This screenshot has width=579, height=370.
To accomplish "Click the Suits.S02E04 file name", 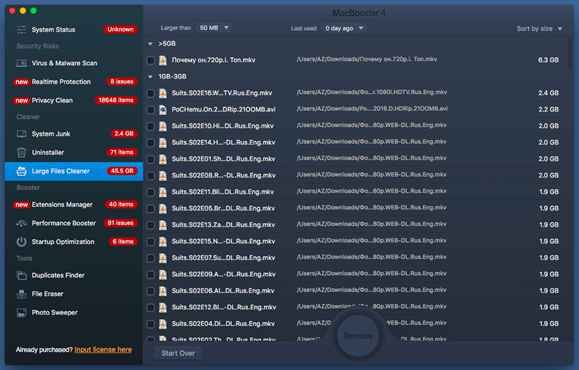I will pyautogui.click(x=223, y=324).
